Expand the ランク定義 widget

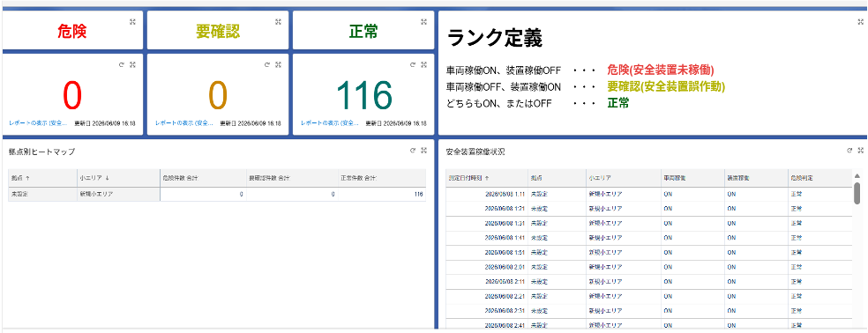click(x=860, y=21)
